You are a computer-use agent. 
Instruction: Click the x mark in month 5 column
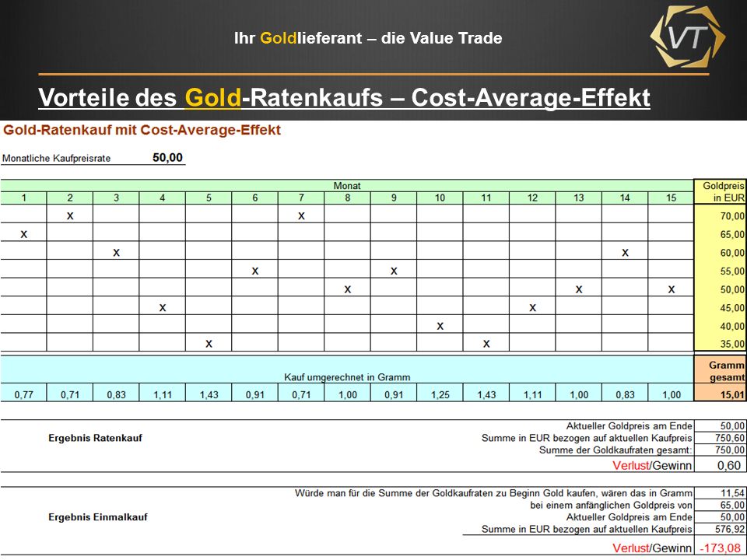coord(209,344)
